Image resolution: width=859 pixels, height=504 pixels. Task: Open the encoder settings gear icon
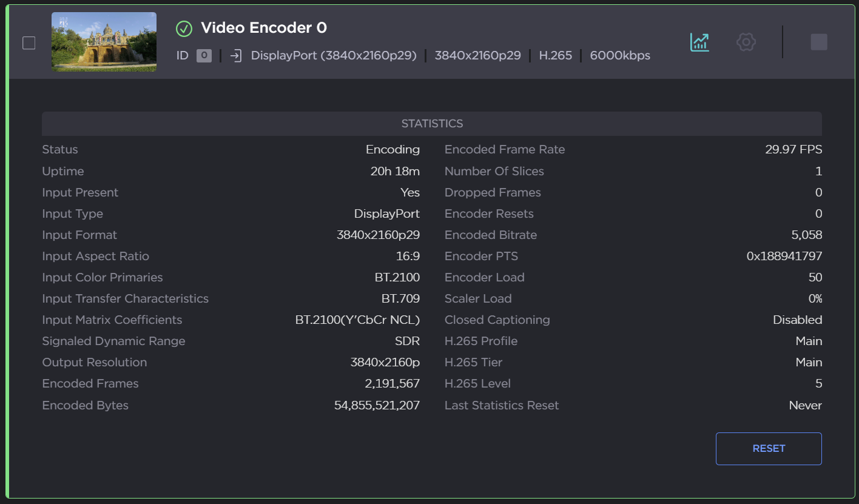[x=746, y=42]
